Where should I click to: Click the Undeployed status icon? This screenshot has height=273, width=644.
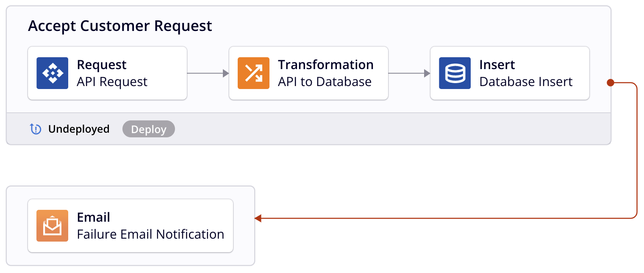pos(36,129)
